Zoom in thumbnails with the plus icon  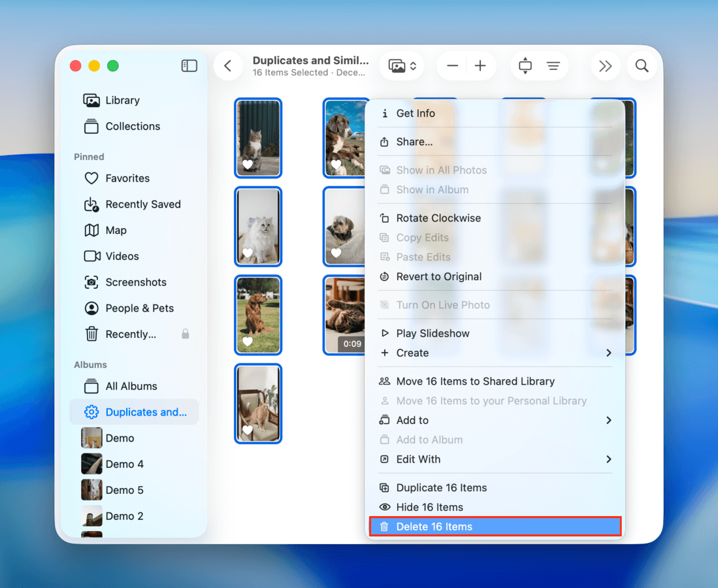(x=480, y=65)
